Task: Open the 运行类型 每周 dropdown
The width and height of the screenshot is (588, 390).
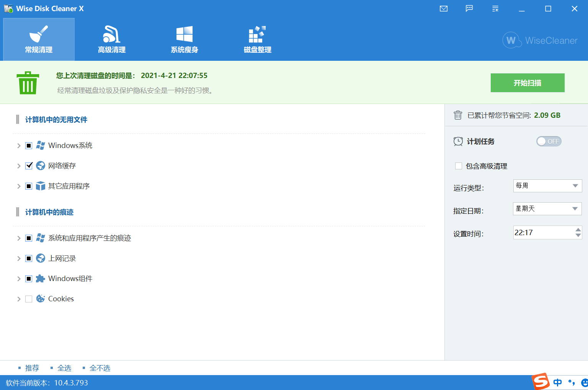Action: pyautogui.click(x=547, y=185)
